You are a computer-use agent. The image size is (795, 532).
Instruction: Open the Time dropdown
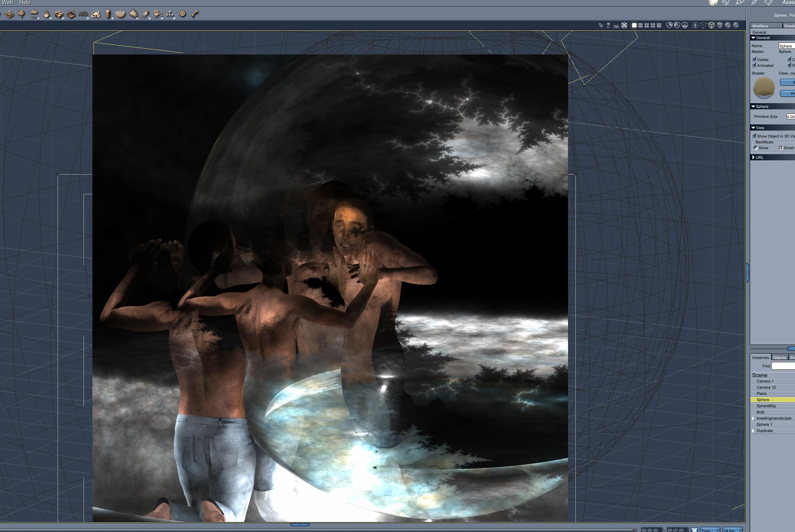tap(710, 530)
